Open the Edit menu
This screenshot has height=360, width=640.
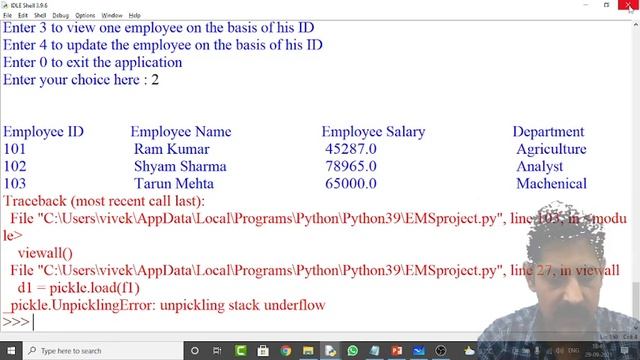(x=23, y=16)
